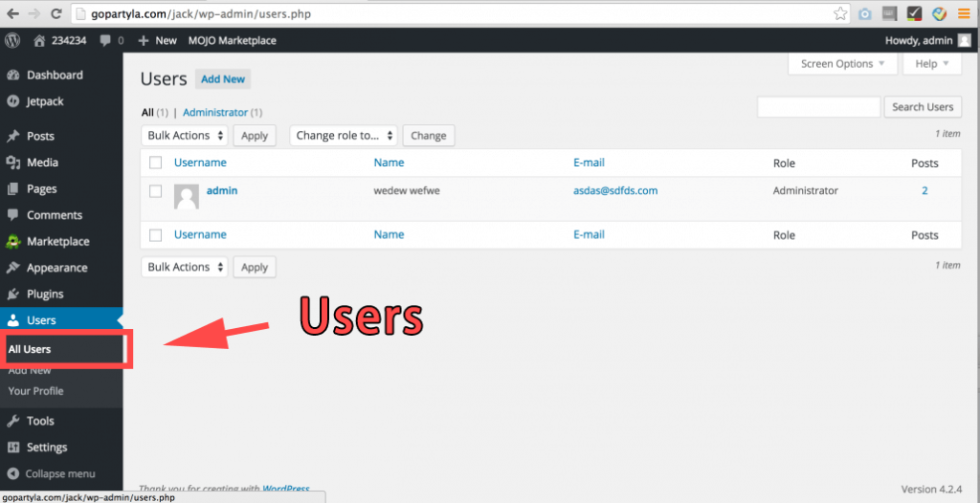Click the Comments bubble sidebar icon

coord(12,215)
